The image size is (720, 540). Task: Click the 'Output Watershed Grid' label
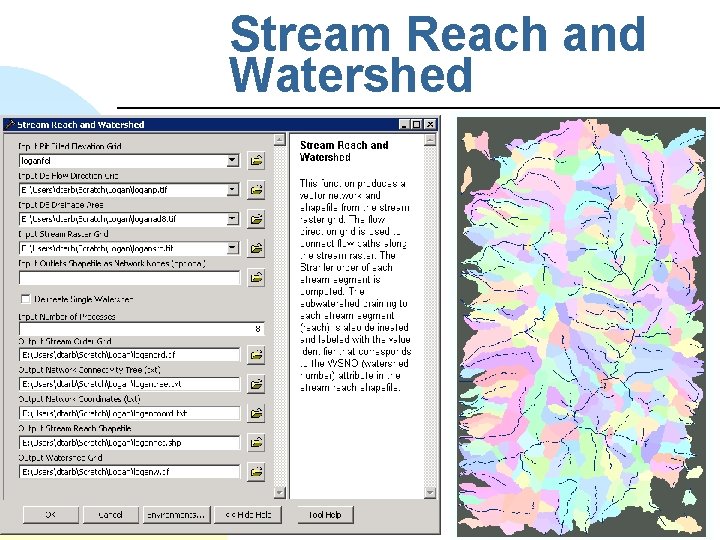(x=61, y=458)
